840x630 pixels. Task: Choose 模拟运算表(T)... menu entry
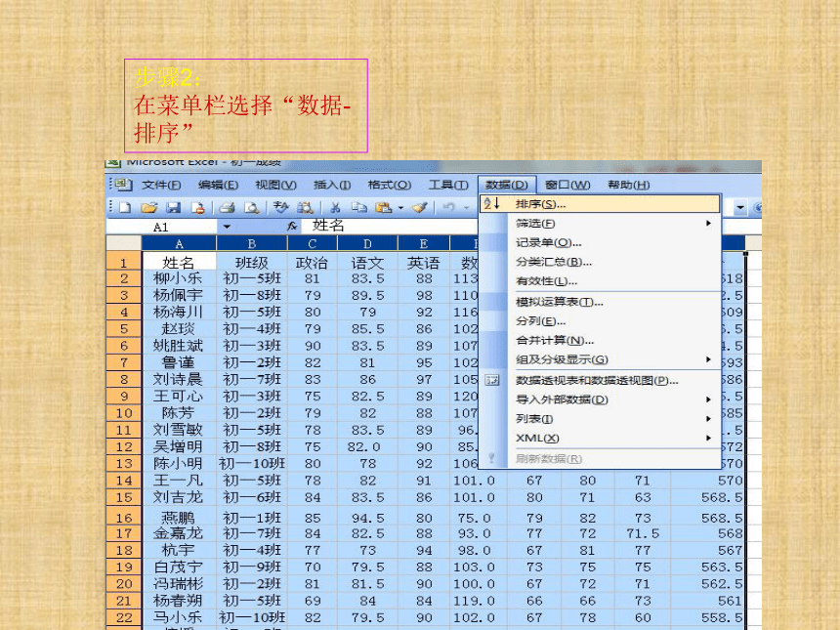(600, 302)
